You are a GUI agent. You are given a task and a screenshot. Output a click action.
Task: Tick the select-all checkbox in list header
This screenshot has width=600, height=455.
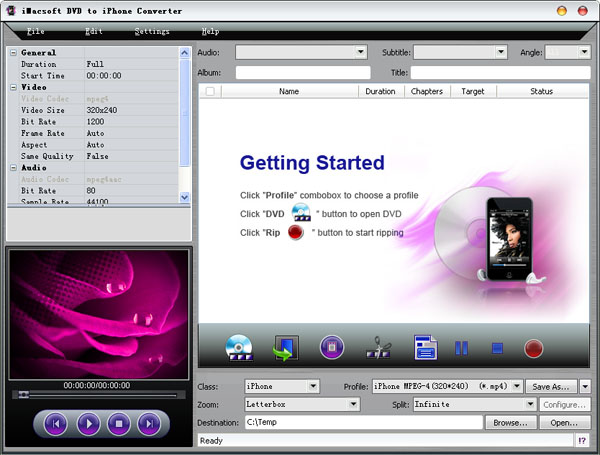pos(210,91)
